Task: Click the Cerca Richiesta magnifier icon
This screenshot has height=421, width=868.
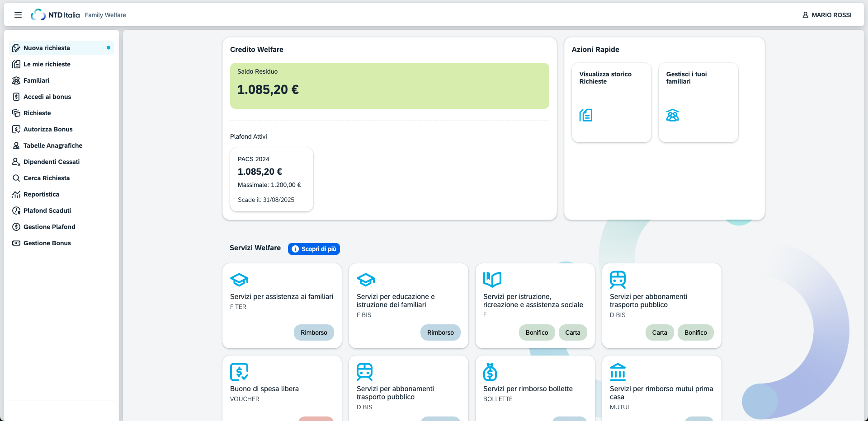Action: click(x=16, y=178)
